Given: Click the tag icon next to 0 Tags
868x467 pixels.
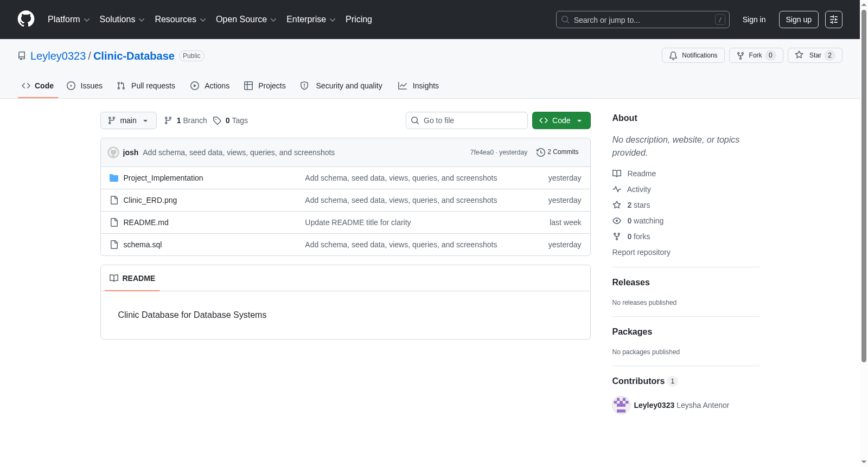Looking at the screenshot, I should pos(217,120).
